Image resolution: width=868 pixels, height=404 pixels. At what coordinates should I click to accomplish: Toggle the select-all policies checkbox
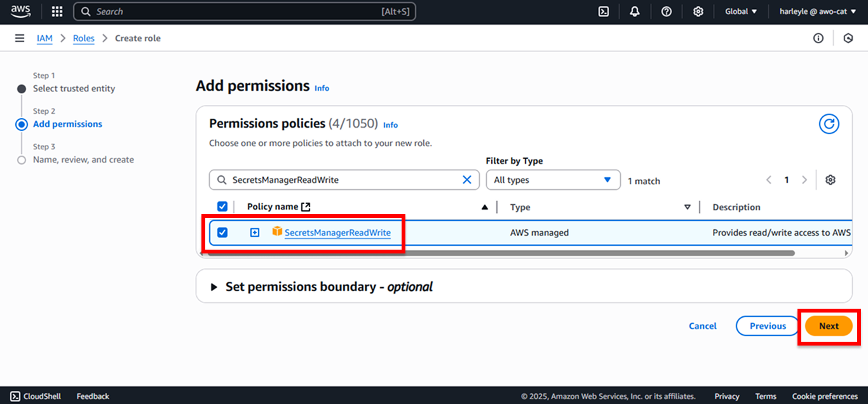222,206
